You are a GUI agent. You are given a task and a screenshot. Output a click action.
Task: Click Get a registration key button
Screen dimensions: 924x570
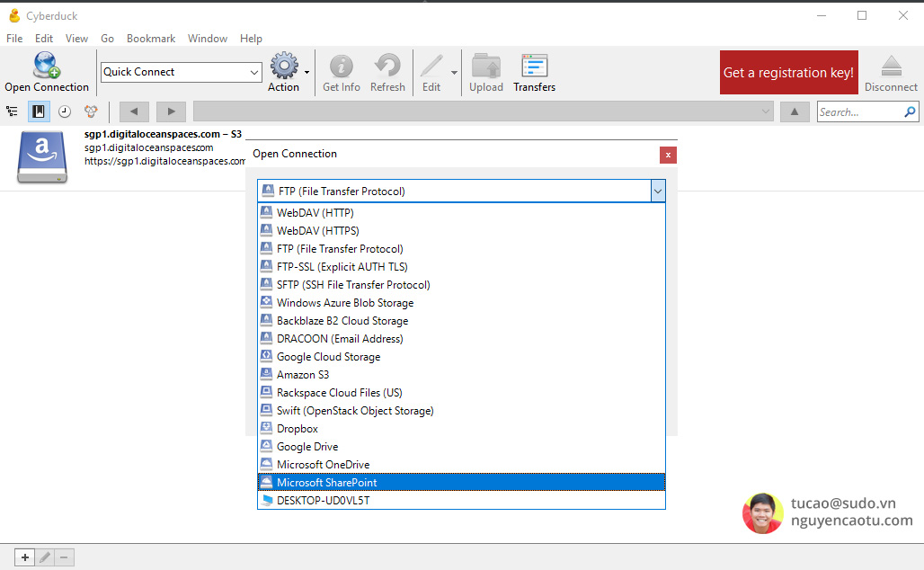click(x=788, y=72)
